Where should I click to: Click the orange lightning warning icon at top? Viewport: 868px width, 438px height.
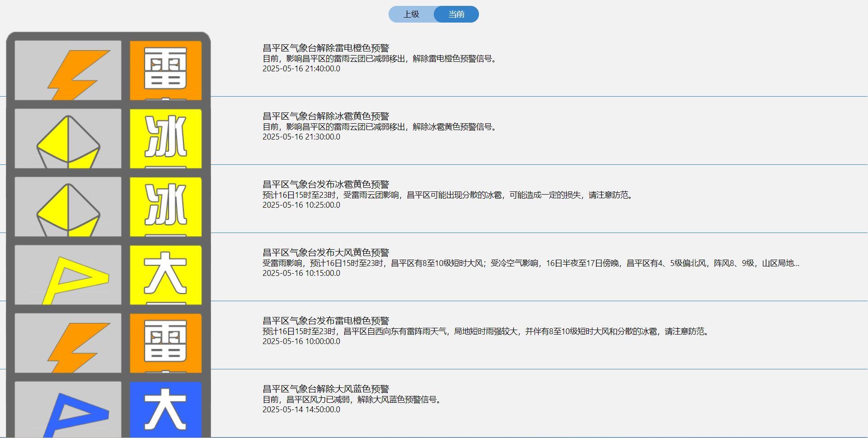(x=67, y=70)
